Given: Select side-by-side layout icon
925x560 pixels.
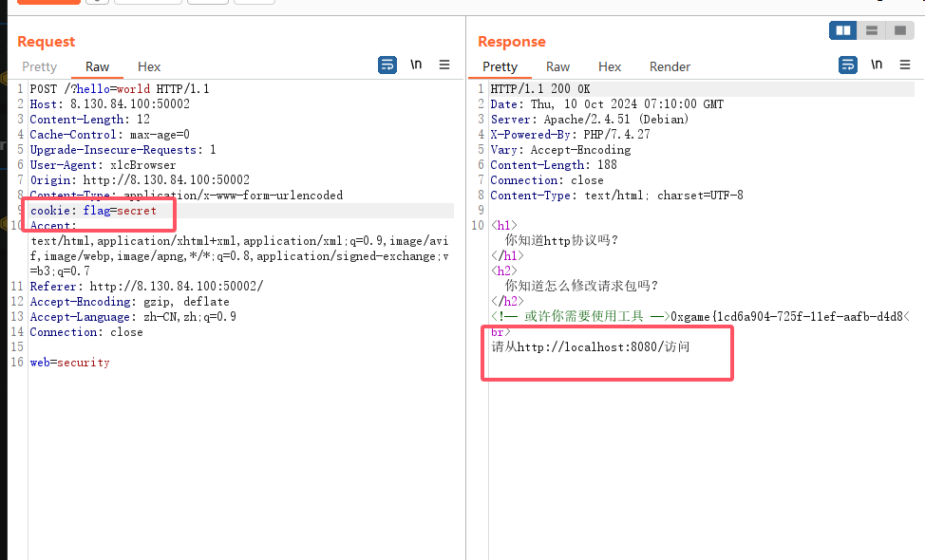Looking at the screenshot, I should pos(842,30).
